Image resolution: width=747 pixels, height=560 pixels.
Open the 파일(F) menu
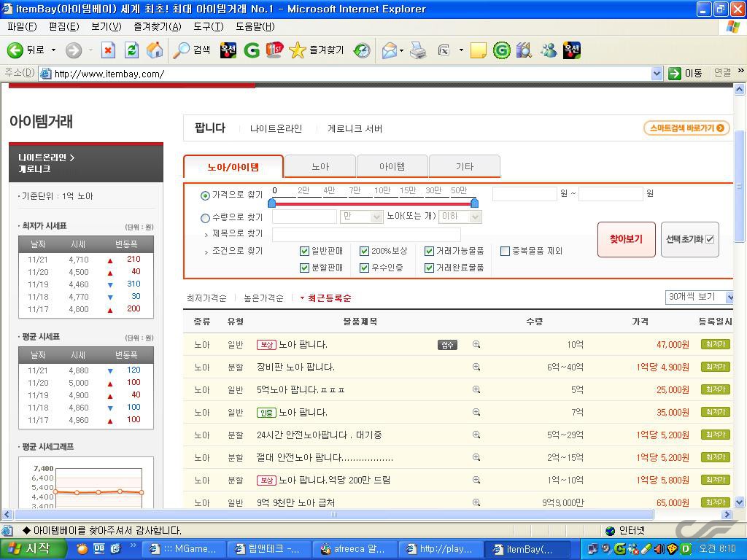coord(22,27)
